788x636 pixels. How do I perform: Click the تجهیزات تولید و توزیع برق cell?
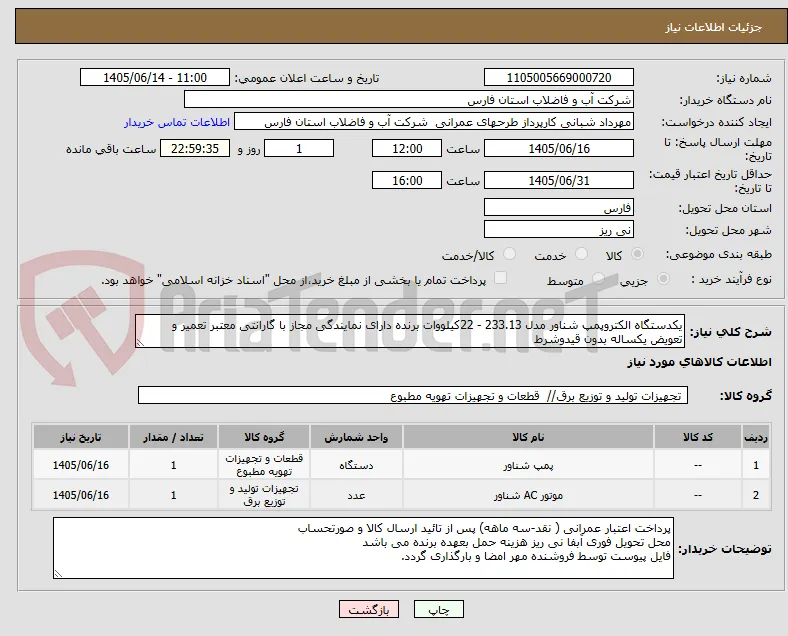[264, 495]
